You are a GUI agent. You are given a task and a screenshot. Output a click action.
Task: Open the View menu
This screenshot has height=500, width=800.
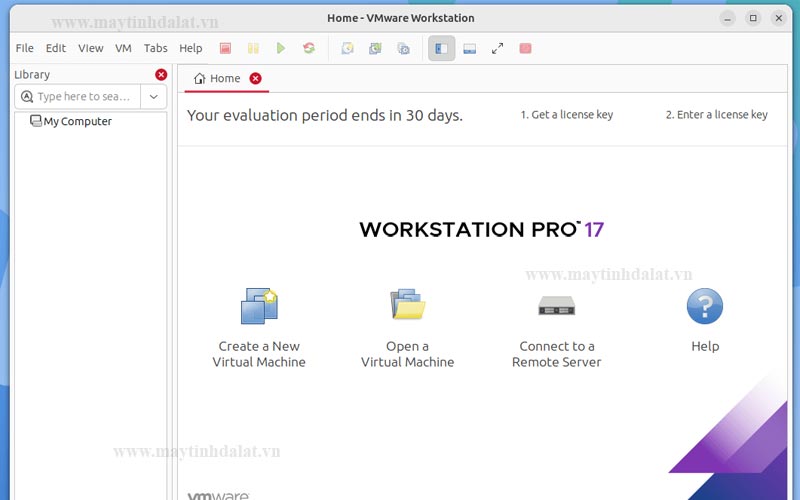pos(91,48)
